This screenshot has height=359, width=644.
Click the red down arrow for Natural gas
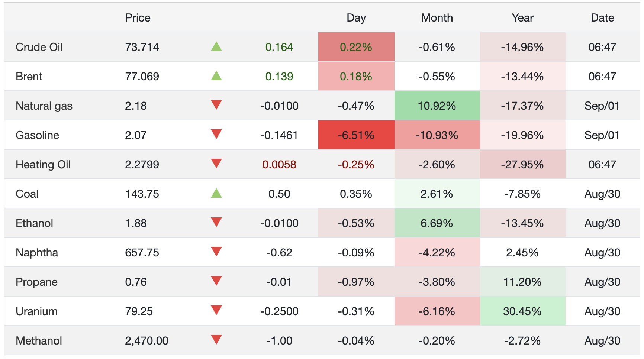click(x=216, y=105)
